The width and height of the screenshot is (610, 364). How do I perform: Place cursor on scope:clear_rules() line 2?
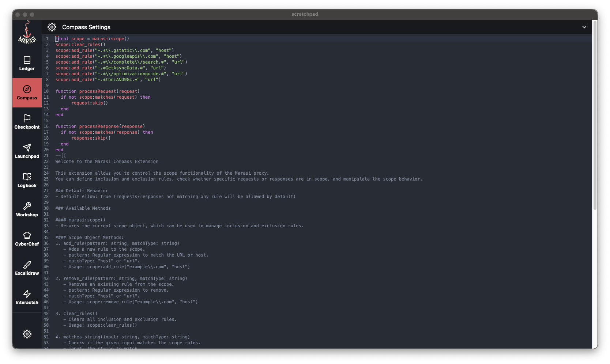(80, 45)
